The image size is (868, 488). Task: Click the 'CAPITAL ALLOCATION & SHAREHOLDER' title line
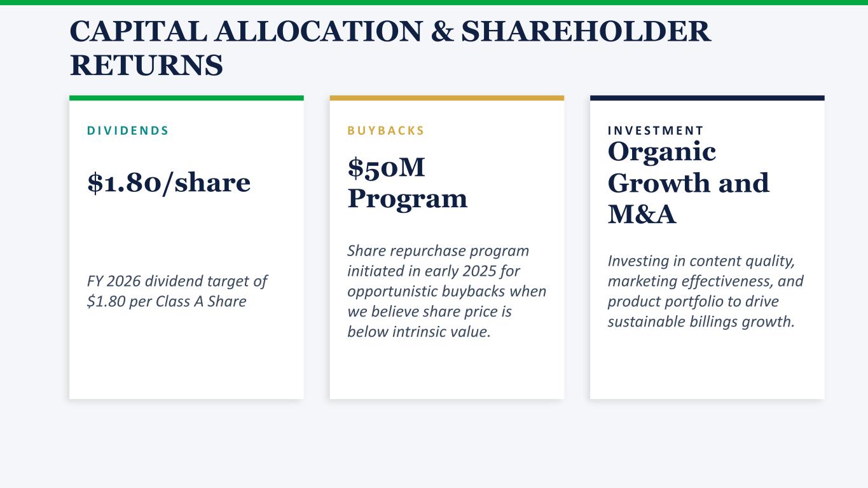[390, 32]
